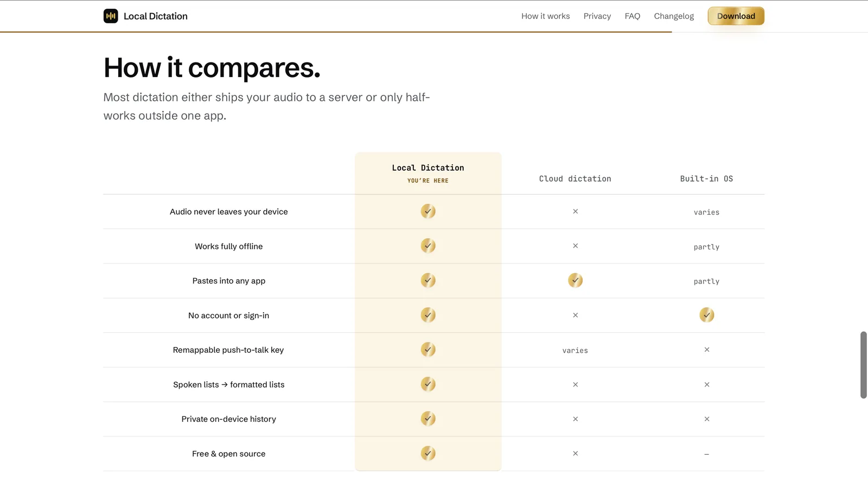Click the Local Dictation check for Audio never leaves your device
868x496 pixels.
pyautogui.click(x=428, y=211)
